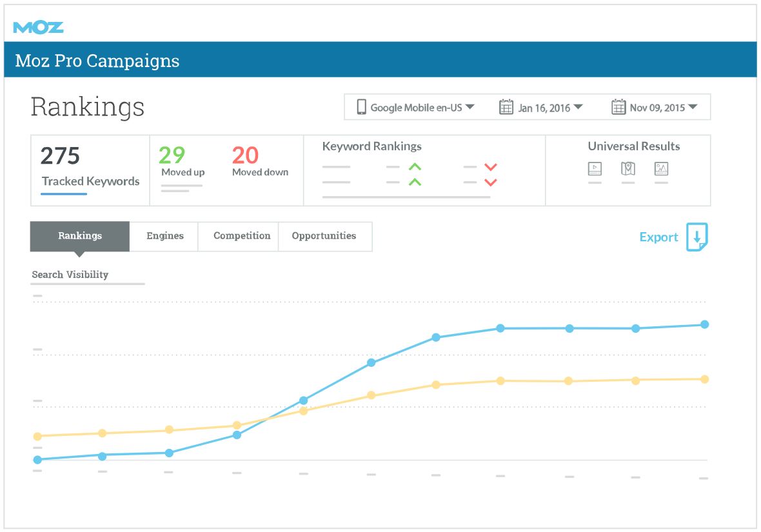Click the calendar icon beside Jan 16, 2016

(506, 107)
